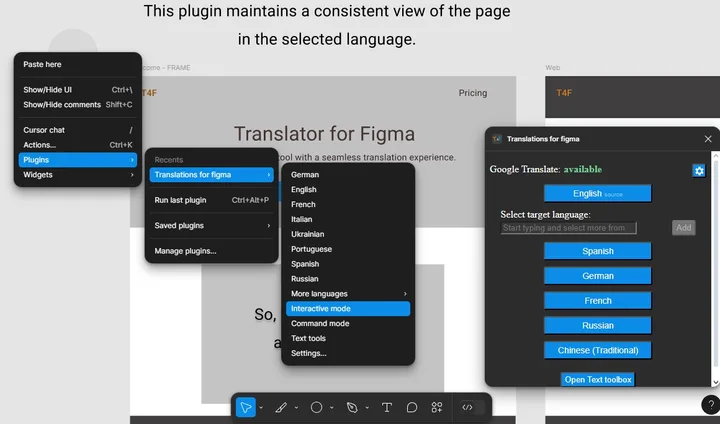
Task: Select the Frame tool in the toolbar
Action: click(x=281, y=407)
